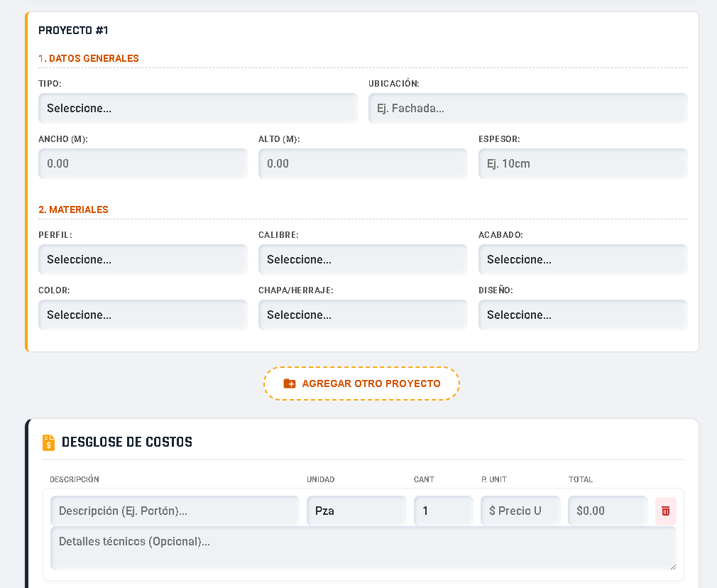Click the invoice icon beside Desglose de Costos
Viewport: 717px width, 588px height.
pos(48,442)
